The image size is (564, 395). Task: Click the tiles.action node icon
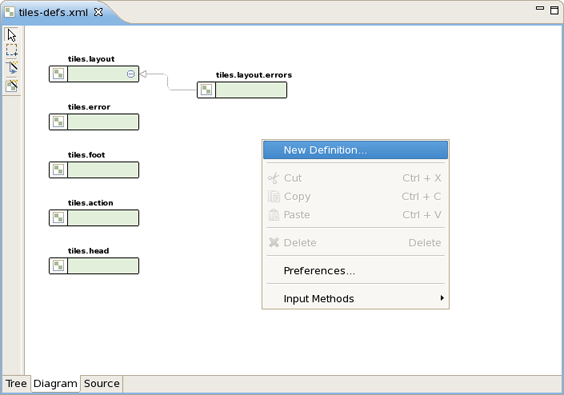click(58, 218)
